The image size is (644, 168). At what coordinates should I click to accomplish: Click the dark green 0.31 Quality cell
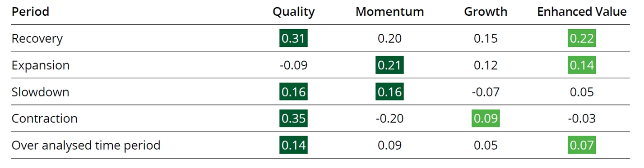(x=293, y=39)
